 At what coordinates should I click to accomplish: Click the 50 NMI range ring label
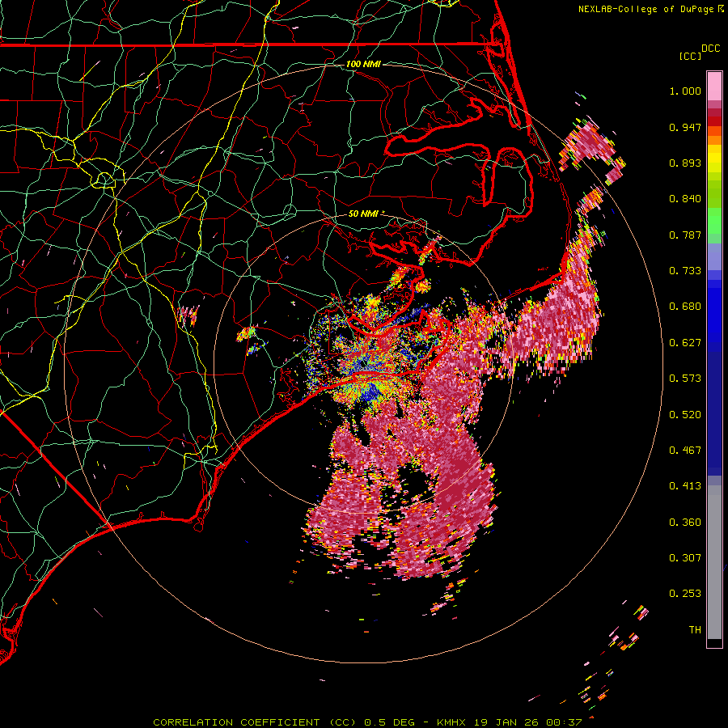pyautogui.click(x=363, y=214)
